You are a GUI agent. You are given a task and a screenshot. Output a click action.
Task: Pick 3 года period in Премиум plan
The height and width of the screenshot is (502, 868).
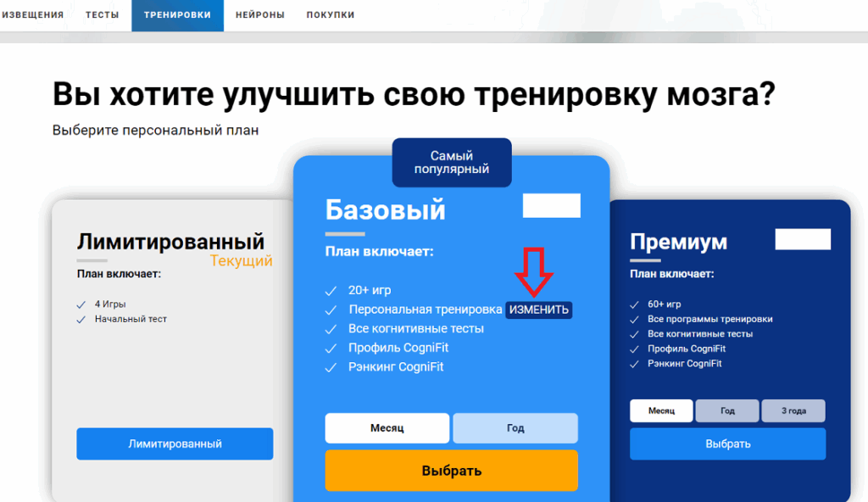[793, 410]
